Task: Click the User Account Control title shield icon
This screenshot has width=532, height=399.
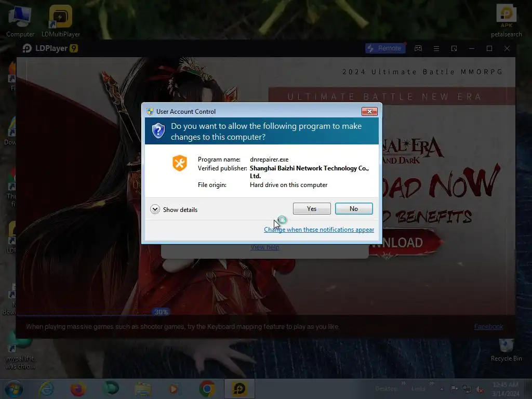Action: coord(150,111)
